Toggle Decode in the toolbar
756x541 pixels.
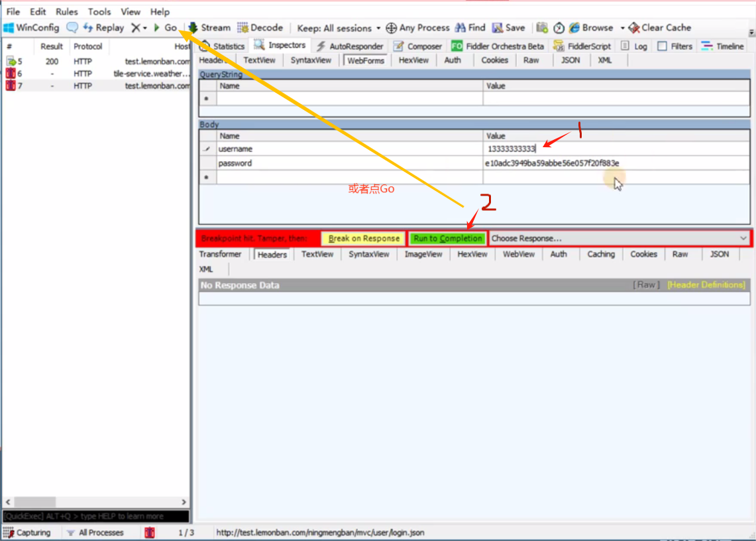pos(260,27)
